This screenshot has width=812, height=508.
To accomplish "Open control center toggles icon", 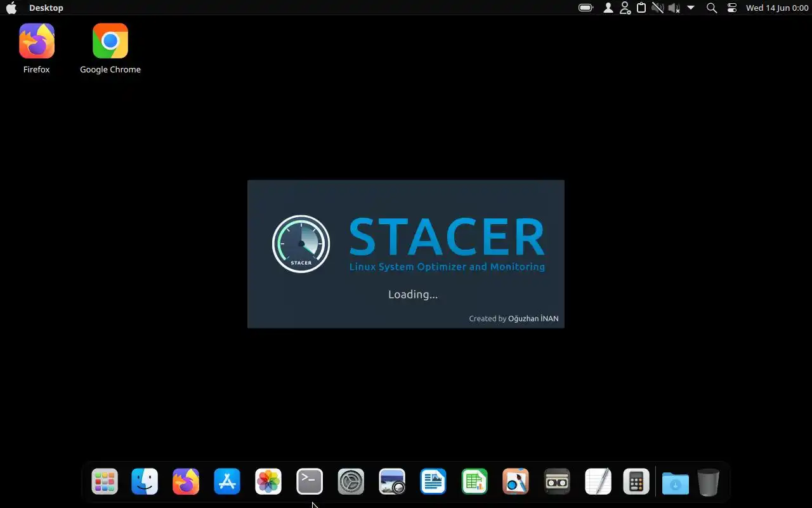I will coord(732,8).
